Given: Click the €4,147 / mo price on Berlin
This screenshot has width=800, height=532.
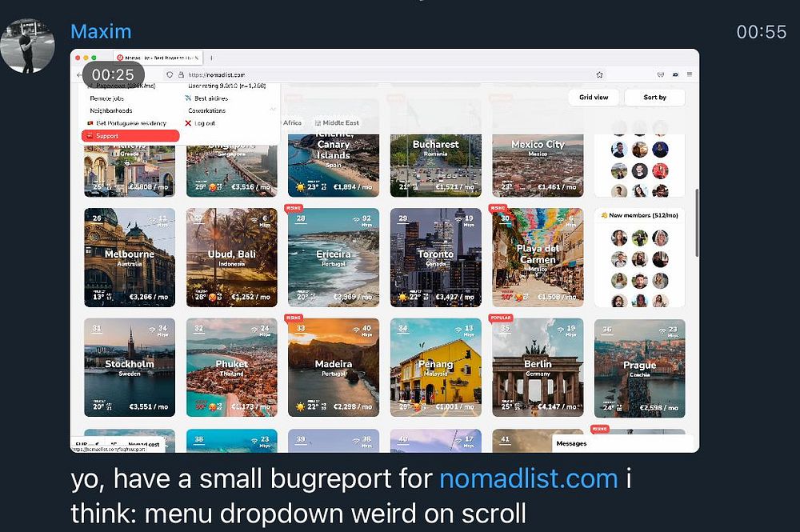Looking at the screenshot, I should pyautogui.click(x=557, y=407).
